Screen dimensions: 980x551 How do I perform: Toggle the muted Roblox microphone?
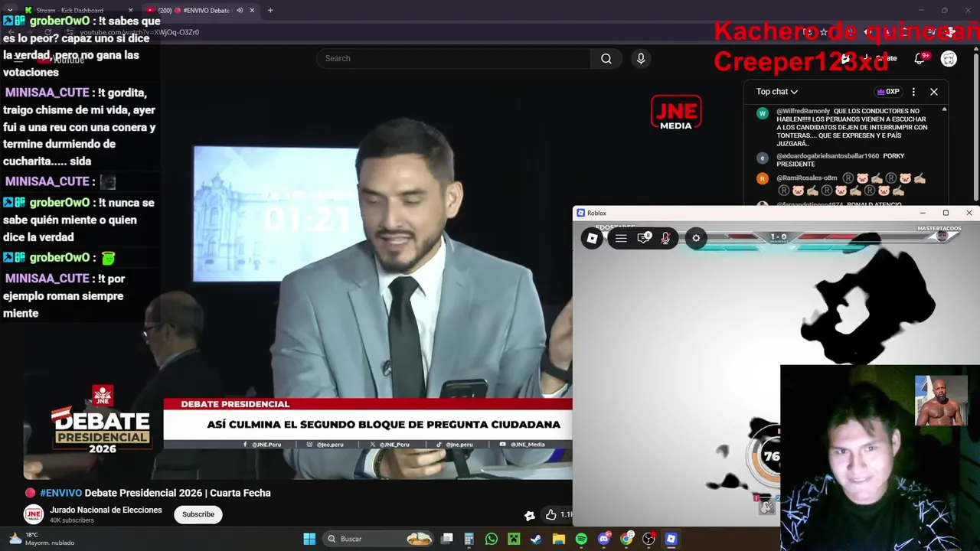(665, 238)
